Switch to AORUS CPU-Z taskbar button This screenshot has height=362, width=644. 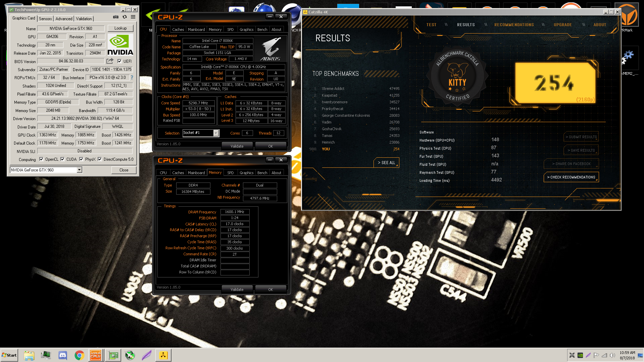[96, 355]
